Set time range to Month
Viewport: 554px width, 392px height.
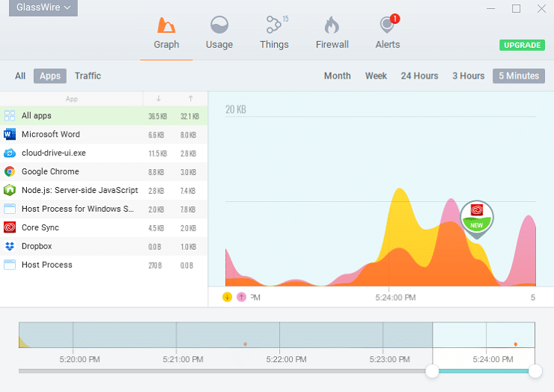[338, 76]
